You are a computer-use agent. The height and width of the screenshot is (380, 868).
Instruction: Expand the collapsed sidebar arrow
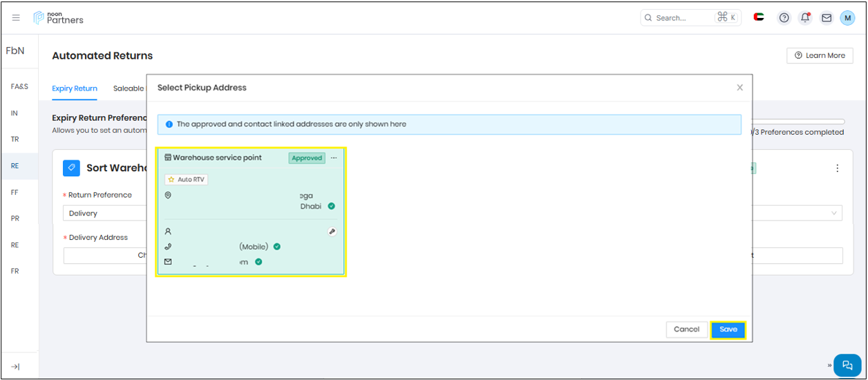pos(15,367)
